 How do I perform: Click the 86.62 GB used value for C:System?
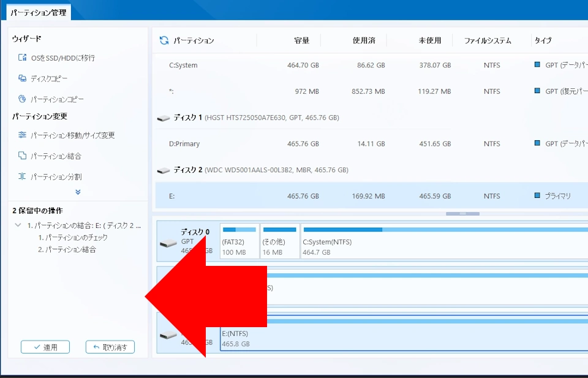(x=371, y=66)
